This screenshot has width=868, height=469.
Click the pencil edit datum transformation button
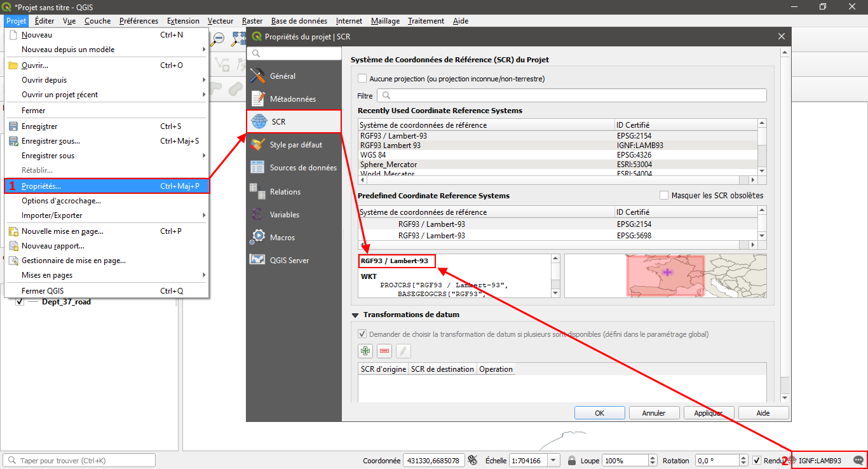tap(403, 351)
